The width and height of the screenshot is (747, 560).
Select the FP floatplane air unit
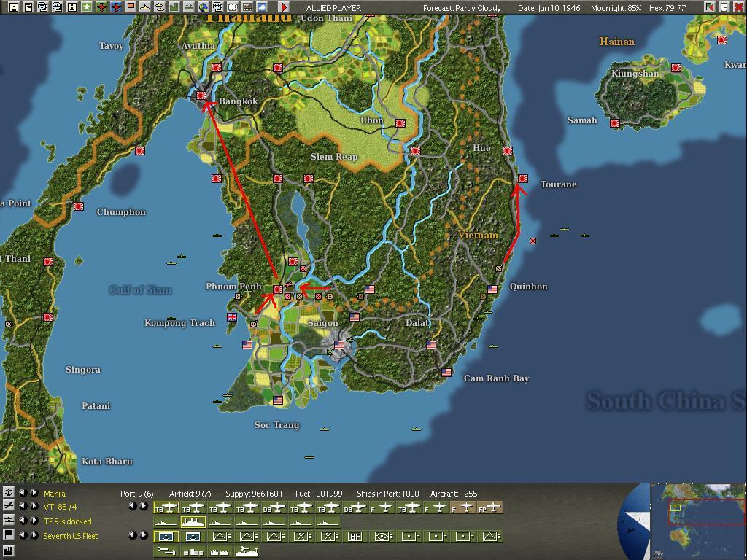coord(491,507)
